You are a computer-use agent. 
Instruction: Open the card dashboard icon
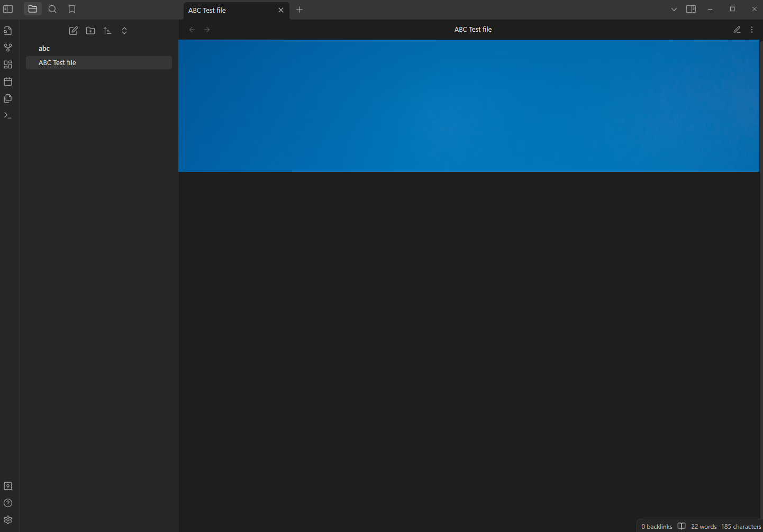click(x=8, y=64)
